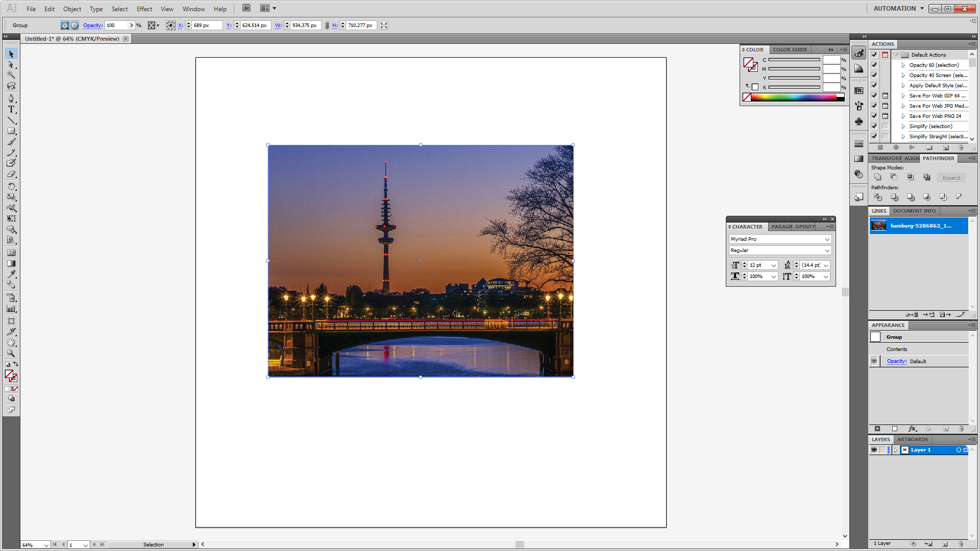Open the Symbols panel icon in dock
Screen dimensions: 980x551
(x=859, y=121)
